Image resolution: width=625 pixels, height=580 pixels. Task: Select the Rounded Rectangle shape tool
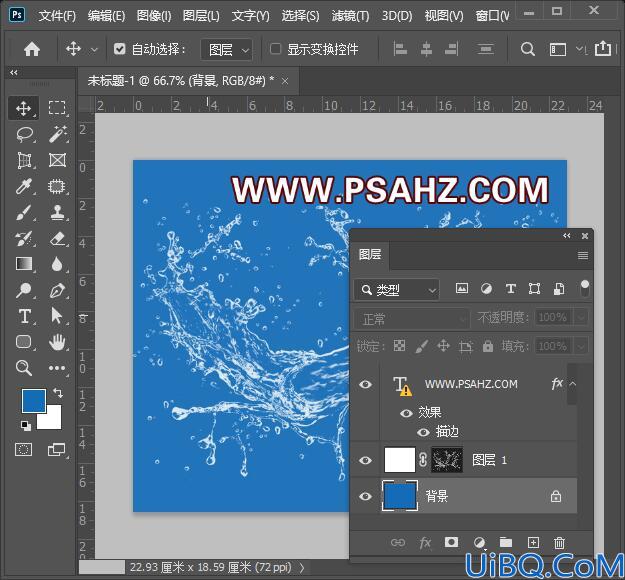click(24, 342)
